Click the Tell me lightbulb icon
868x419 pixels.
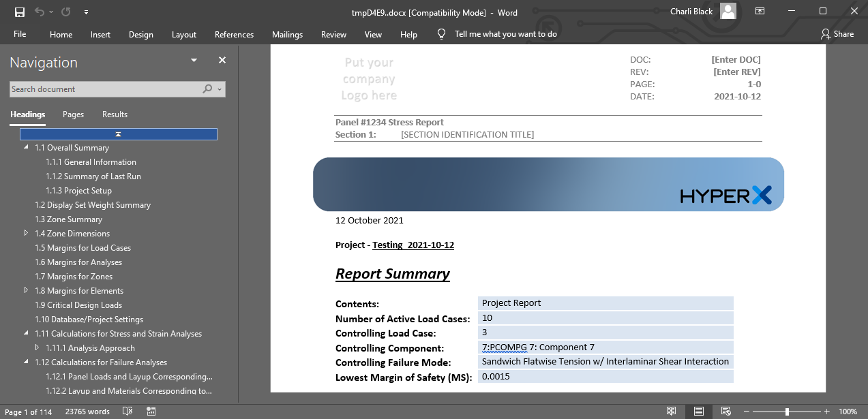click(442, 33)
